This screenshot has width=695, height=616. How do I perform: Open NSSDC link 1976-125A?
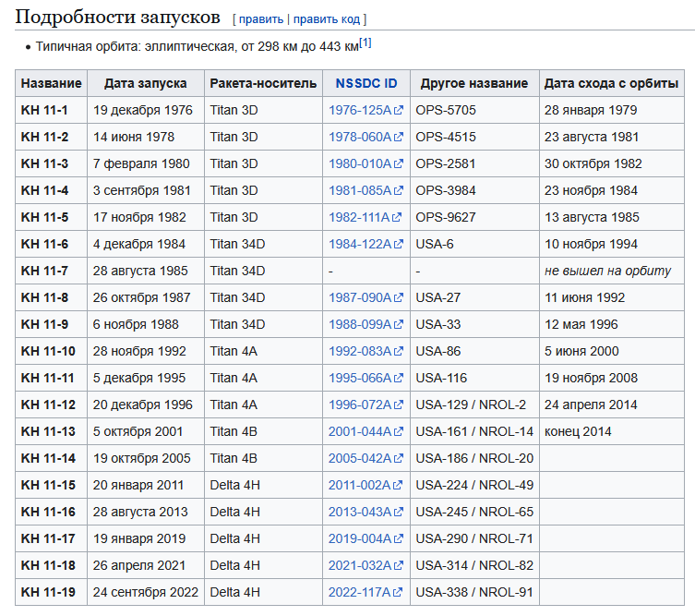pos(365,110)
